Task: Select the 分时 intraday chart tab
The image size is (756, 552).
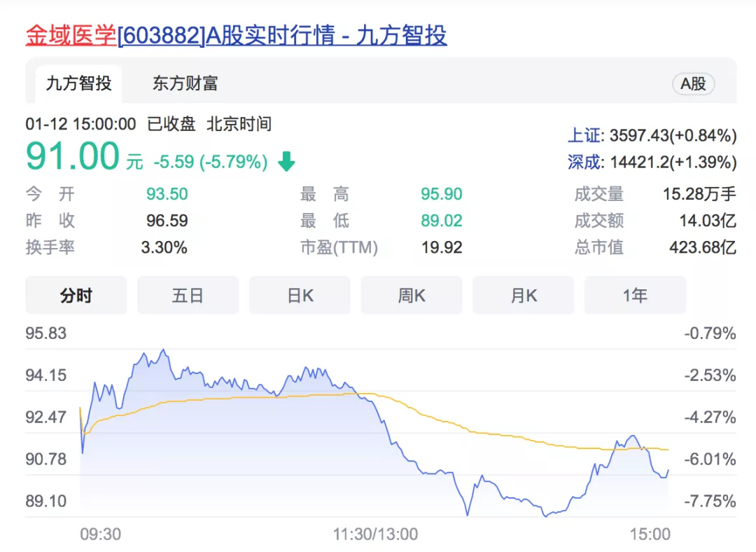Action: [76, 296]
